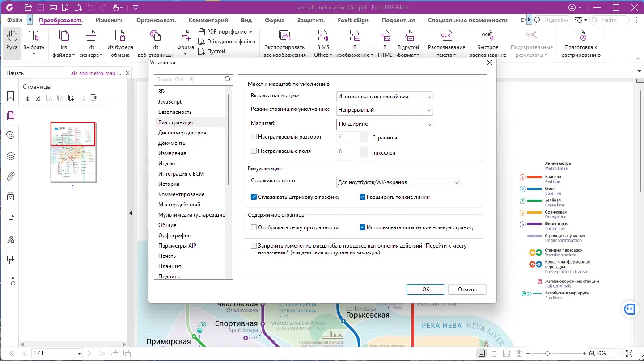Switch to the Изменить ribbon tab

pos(110,20)
